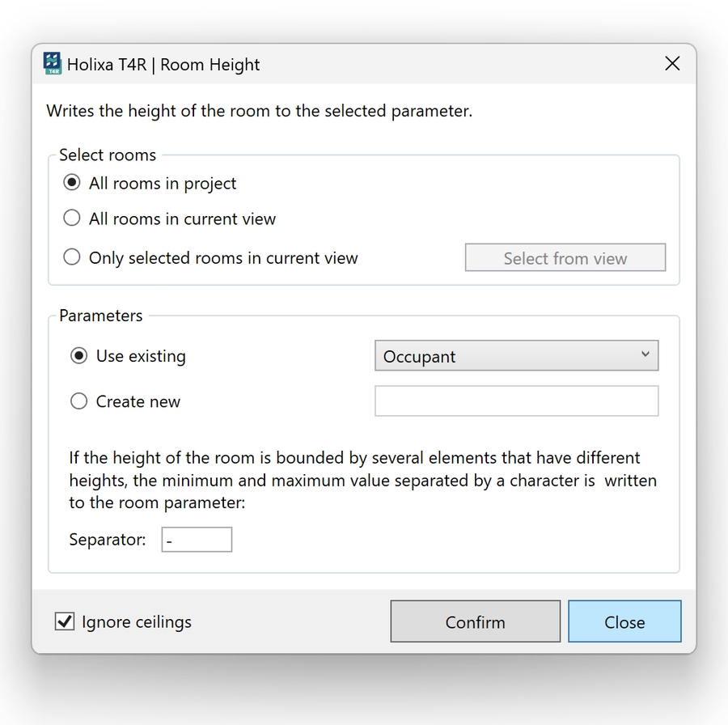This screenshot has width=728, height=725.
Task: Click the Holixa T4R app icon
Action: tap(53, 64)
